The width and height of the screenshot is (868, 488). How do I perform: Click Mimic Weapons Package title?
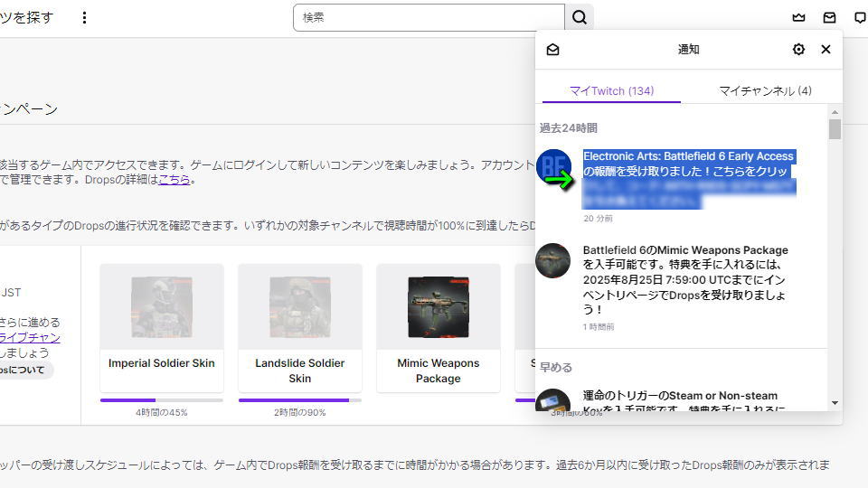(x=439, y=371)
